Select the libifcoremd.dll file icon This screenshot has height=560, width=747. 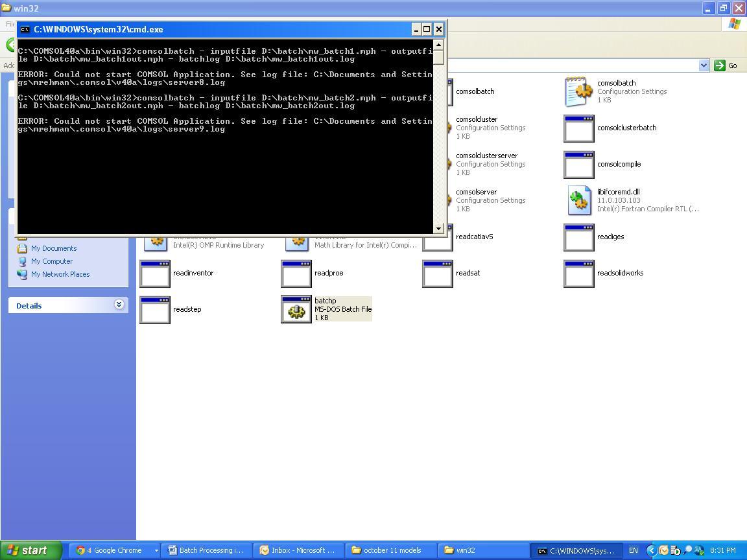click(578, 200)
